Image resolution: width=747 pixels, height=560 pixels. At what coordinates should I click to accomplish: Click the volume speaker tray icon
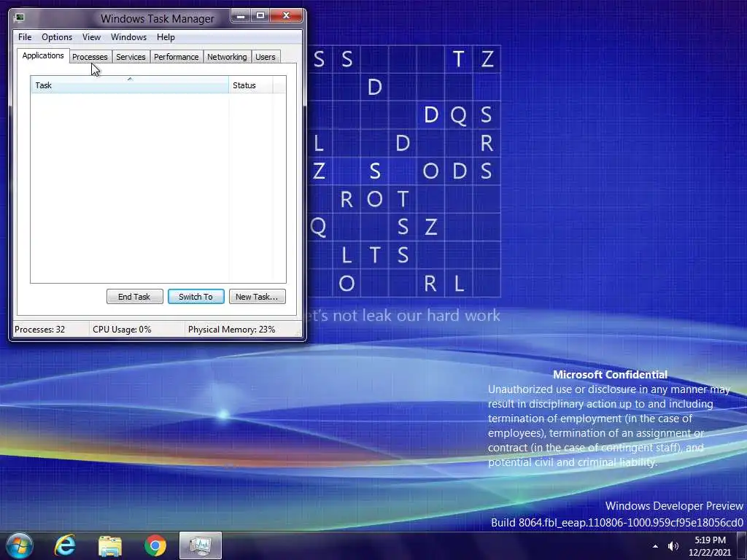673,546
